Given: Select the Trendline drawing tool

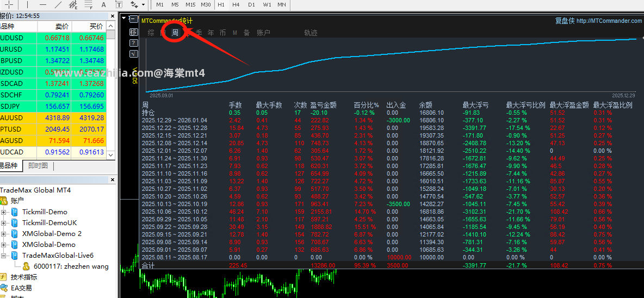Looking at the screenshot, I should (x=58, y=5).
